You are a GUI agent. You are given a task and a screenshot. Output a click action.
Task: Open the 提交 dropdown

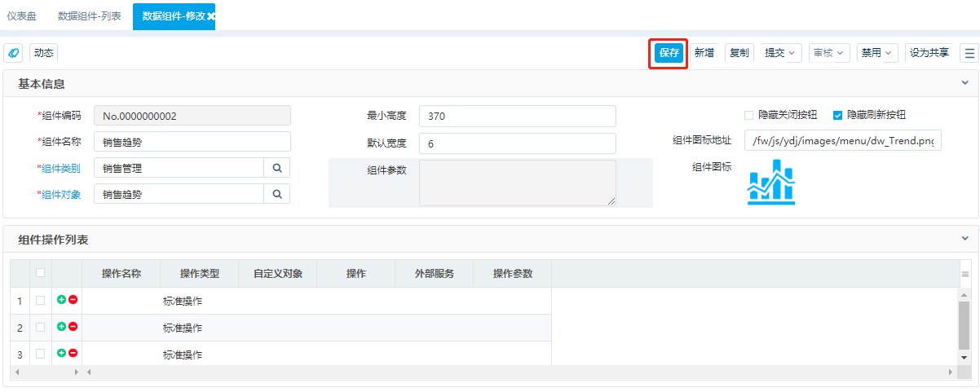point(780,53)
